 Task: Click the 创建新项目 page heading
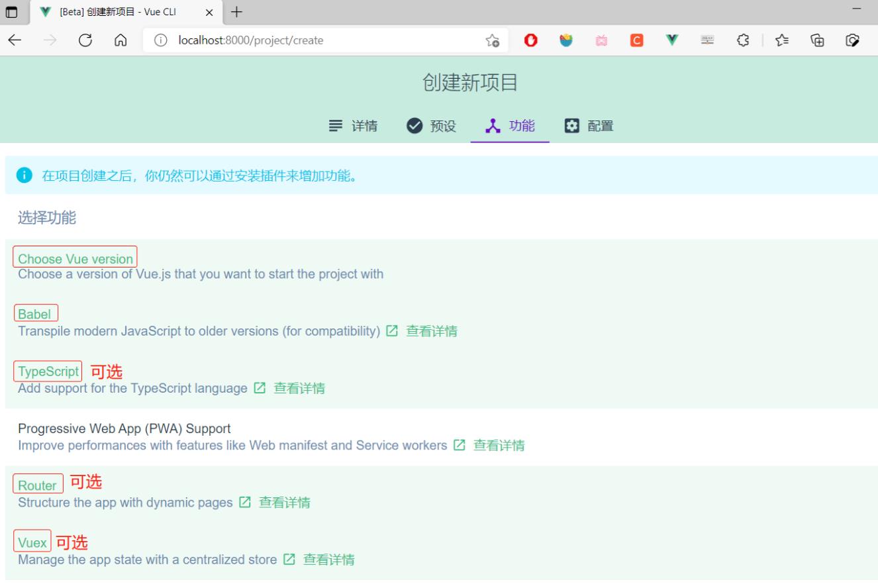469,83
